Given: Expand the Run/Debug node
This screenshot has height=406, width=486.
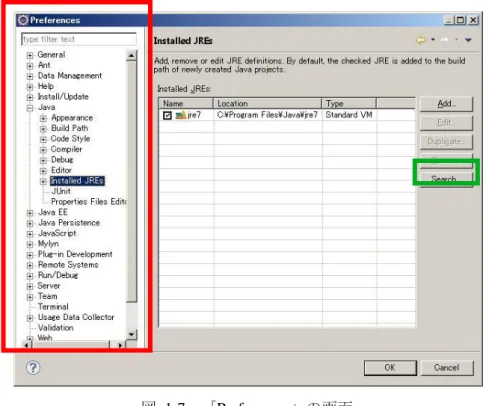Looking at the screenshot, I should click(x=30, y=276).
